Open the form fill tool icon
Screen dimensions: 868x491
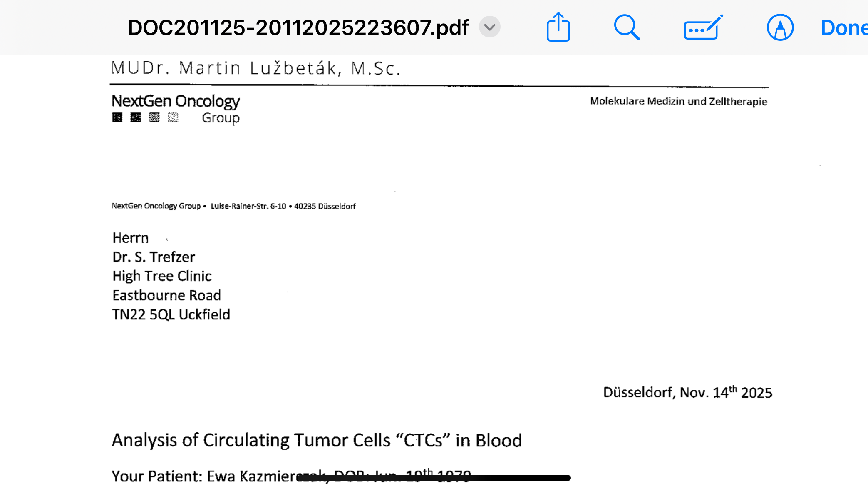[x=703, y=28]
